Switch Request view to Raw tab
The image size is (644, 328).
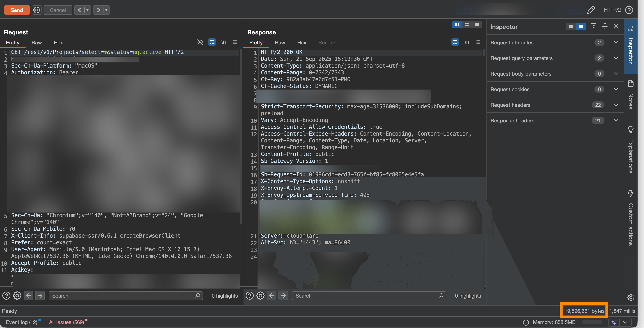coord(37,43)
